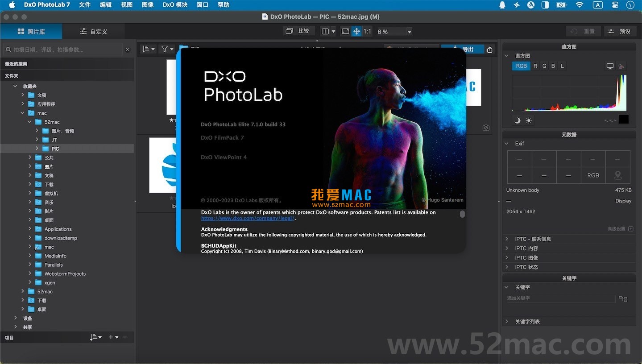Clear the search with the X icon
Image resolution: width=642 pixels, height=364 pixels.
coord(128,50)
